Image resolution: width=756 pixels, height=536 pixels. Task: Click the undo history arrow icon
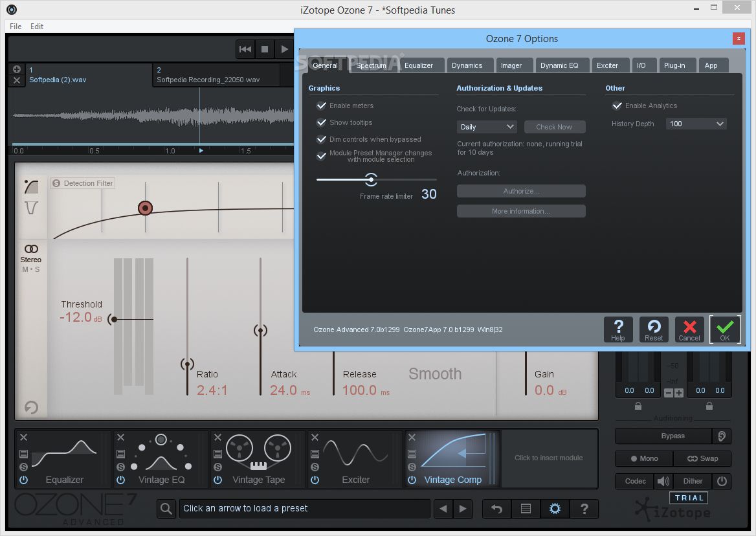[496, 509]
